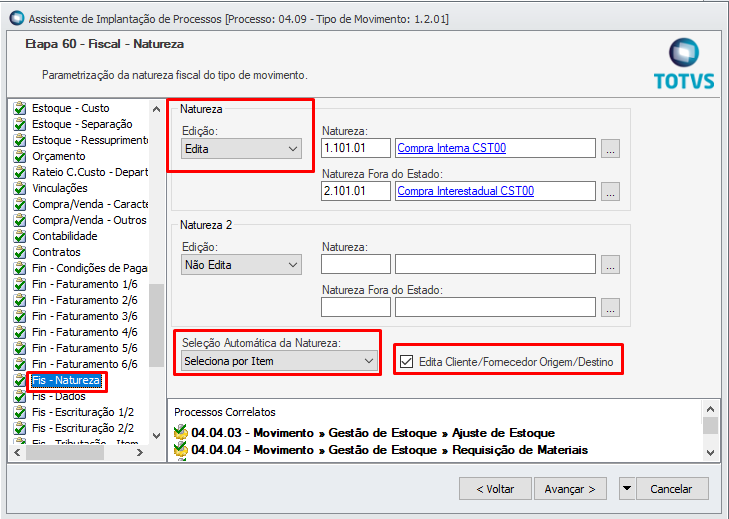729x519 pixels.
Task: Click process text 04.04.04 Requisição de Materiais
Action: click(390, 450)
